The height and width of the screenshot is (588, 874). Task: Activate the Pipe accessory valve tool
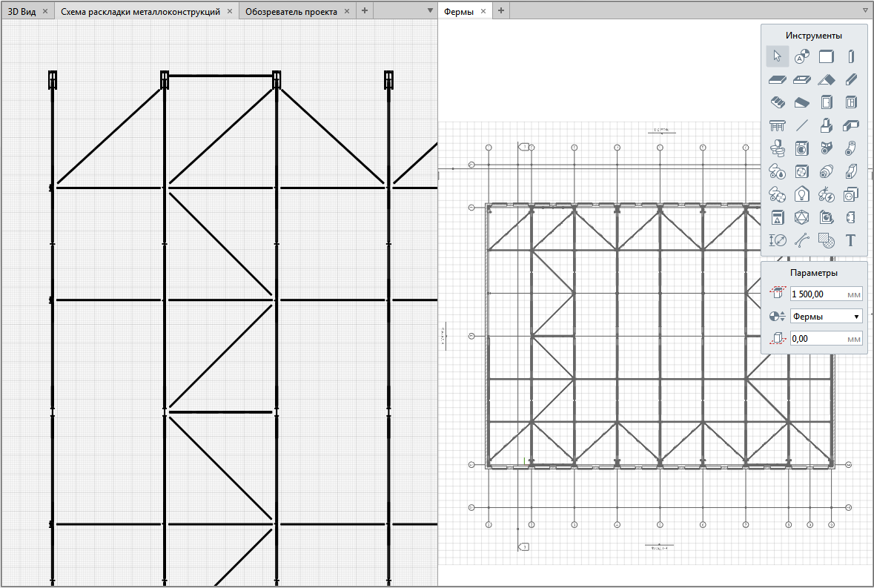(826, 148)
